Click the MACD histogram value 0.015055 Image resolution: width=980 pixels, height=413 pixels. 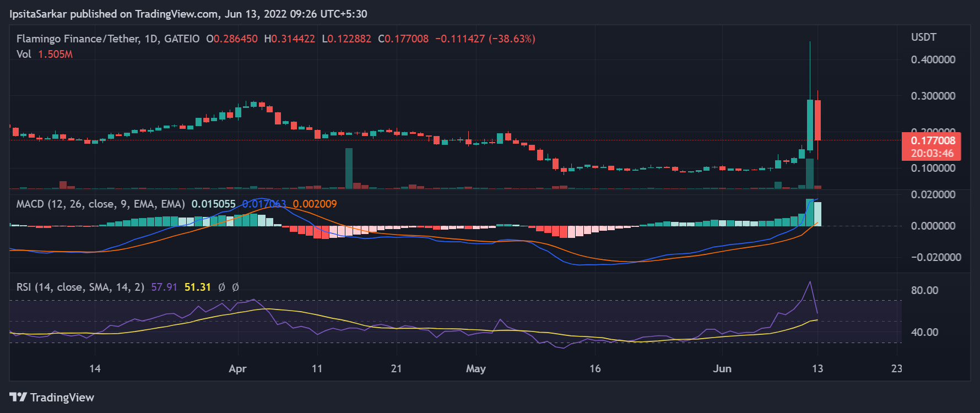(214, 204)
